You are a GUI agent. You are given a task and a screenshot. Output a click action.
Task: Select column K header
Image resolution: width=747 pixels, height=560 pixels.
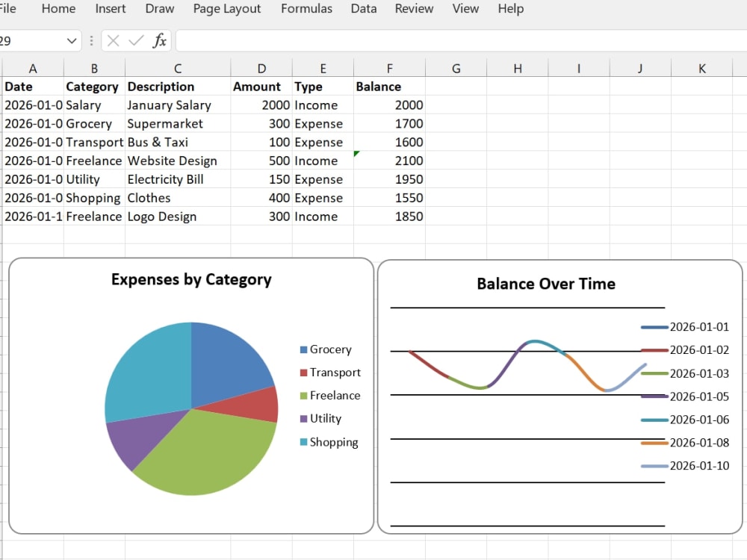tap(701, 69)
